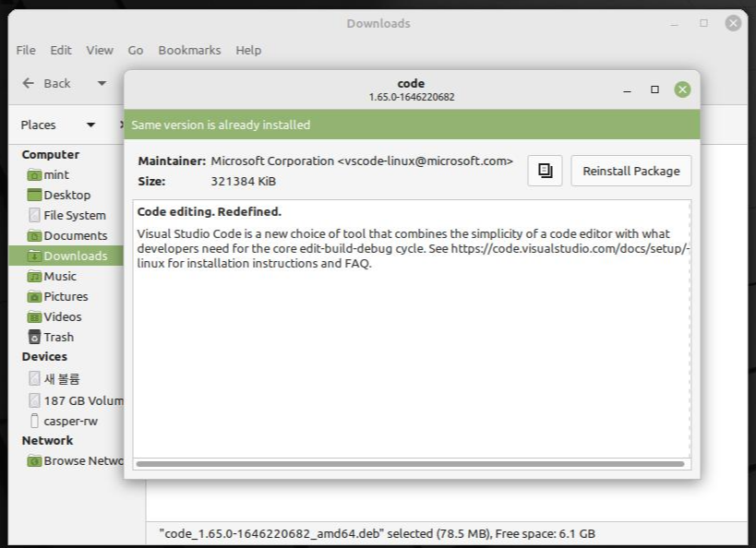
Task: Open the Trash icon in sidebar
Action: tap(34, 337)
